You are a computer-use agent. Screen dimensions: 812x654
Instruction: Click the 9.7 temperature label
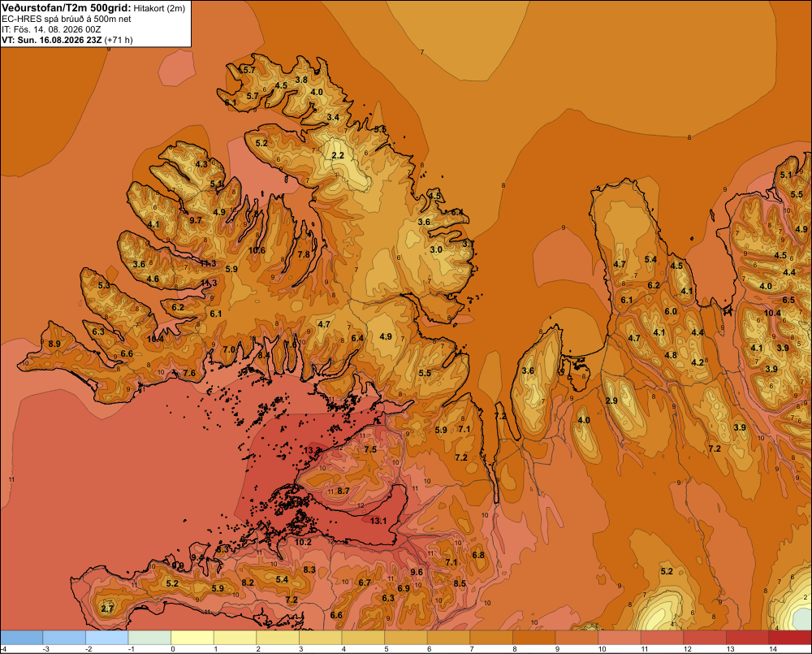tap(196, 220)
